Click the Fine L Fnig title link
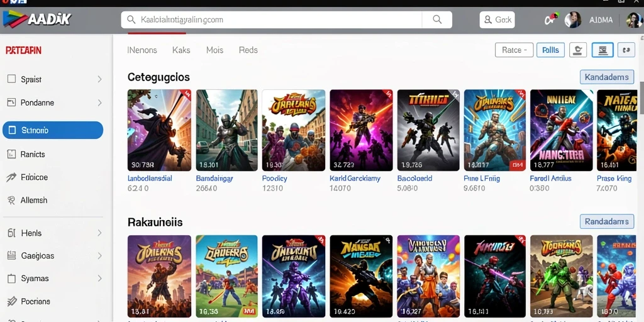 click(x=482, y=178)
